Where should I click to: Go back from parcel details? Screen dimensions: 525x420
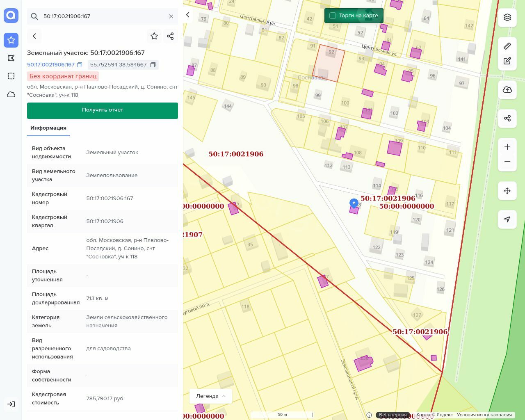34,36
